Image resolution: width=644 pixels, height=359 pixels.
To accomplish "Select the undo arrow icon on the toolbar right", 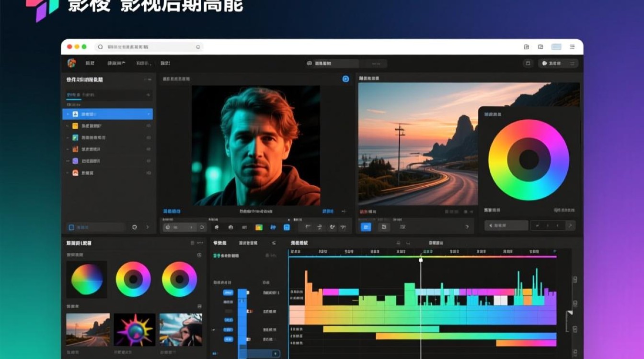I will click(x=308, y=226).
